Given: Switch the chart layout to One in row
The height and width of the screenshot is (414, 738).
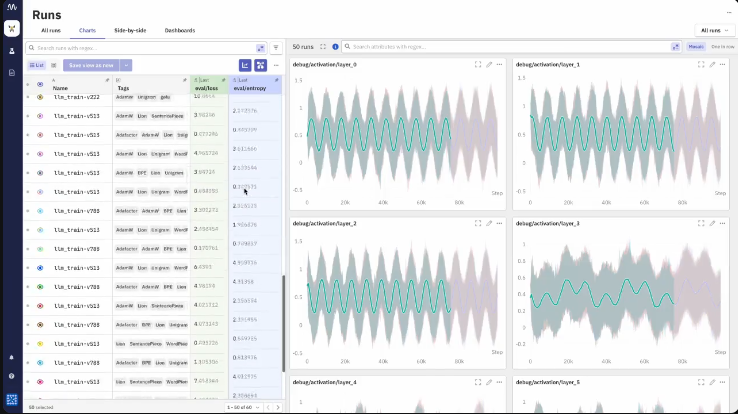Looking at the screenshot, I should click(722, 47).
